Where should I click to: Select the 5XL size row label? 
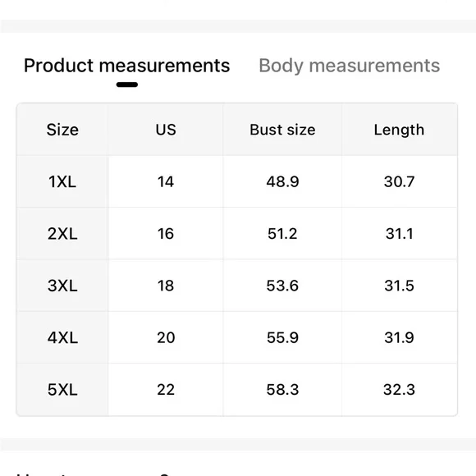[62, 390]
